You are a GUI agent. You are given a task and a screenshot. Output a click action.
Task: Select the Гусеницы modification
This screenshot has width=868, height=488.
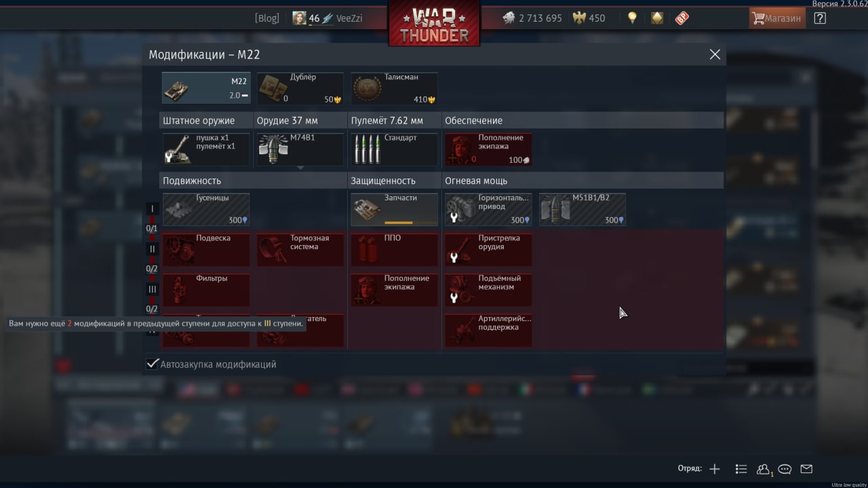click(x=206, y=209)
